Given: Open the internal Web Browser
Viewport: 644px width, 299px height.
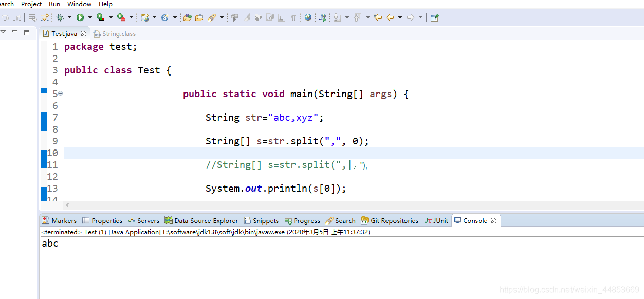Looking at the screenshot, I should (x=307, y=17).
